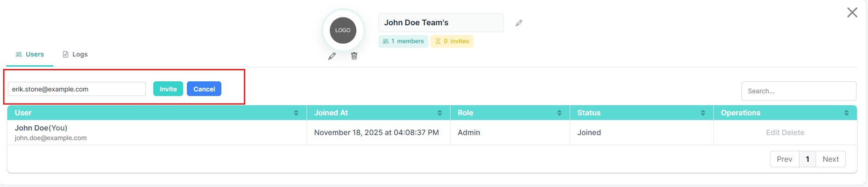Cancel the invitation form
Screen dimensions: 868x187
204,89
